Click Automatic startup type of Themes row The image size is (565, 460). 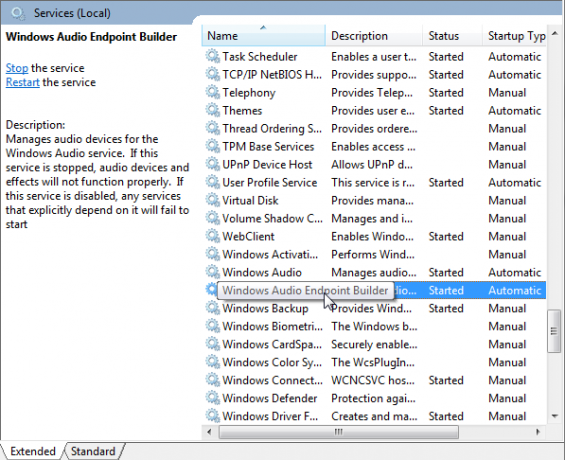click(515, 111)
